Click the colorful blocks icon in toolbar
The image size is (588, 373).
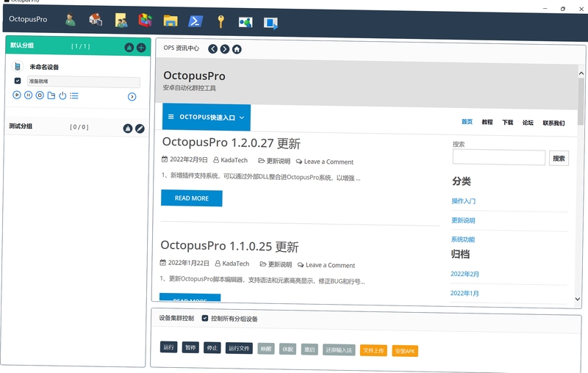(145, 20)
